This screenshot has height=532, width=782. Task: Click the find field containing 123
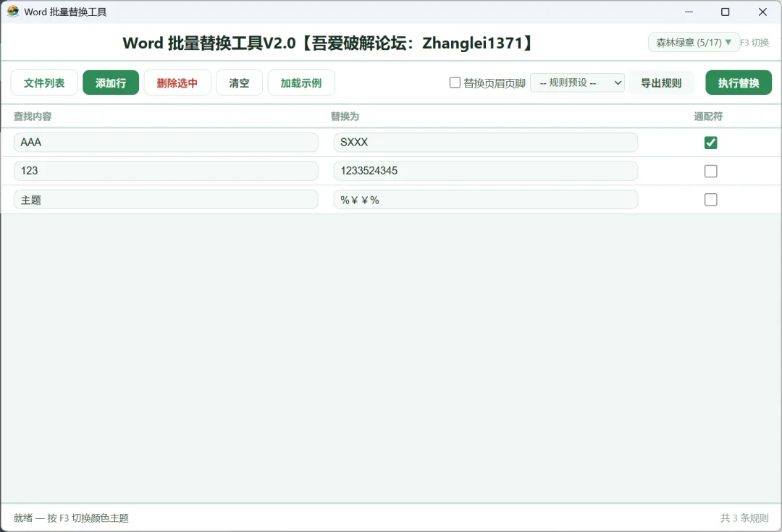[x=166, y=171]
